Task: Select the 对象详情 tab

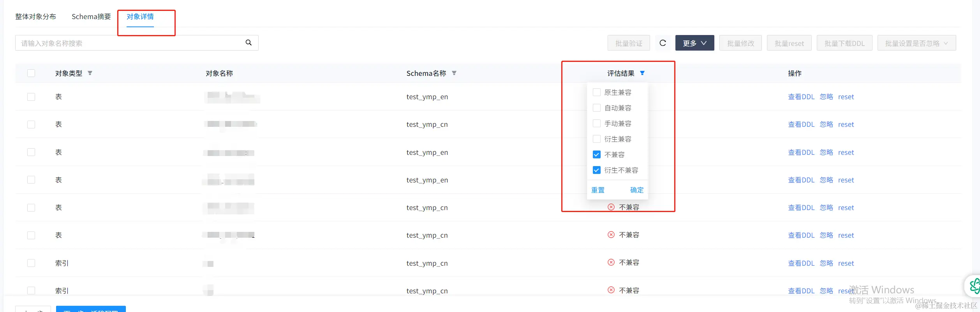Action: click(140, 17)
